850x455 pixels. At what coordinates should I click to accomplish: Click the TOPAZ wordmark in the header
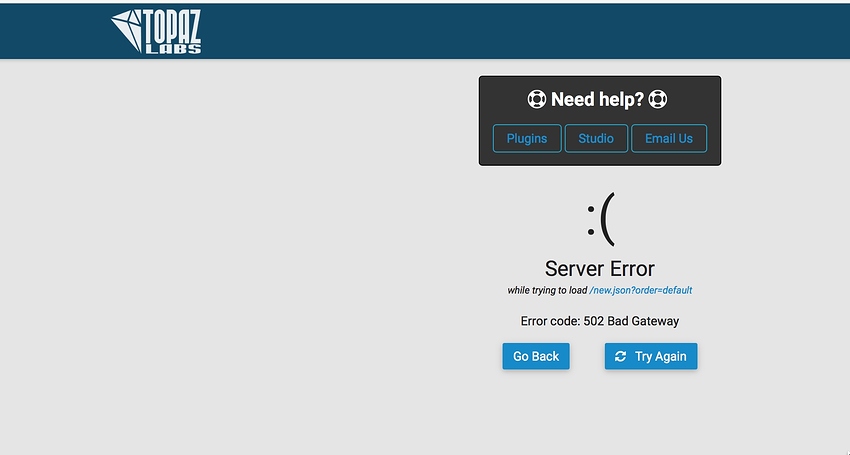174,27
